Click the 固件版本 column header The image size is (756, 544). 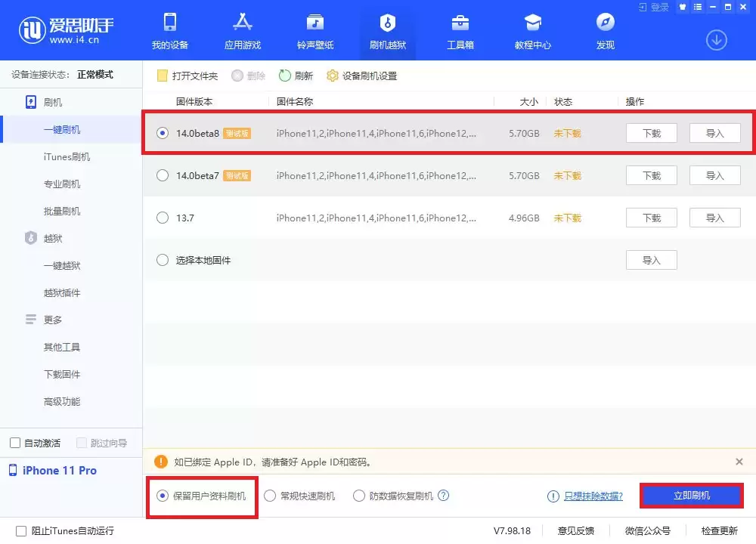(x=194, y=102)
